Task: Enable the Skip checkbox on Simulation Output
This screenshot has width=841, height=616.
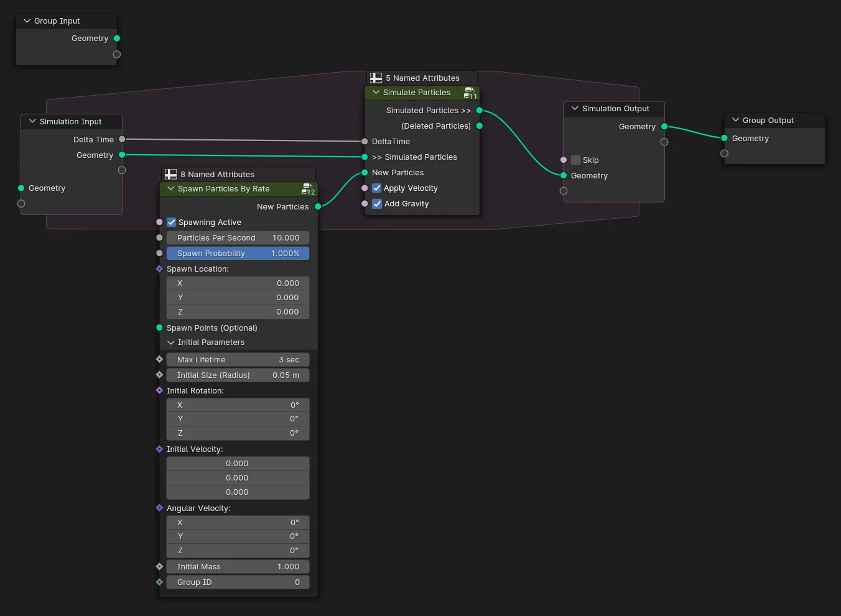Action: coord(575,160)
